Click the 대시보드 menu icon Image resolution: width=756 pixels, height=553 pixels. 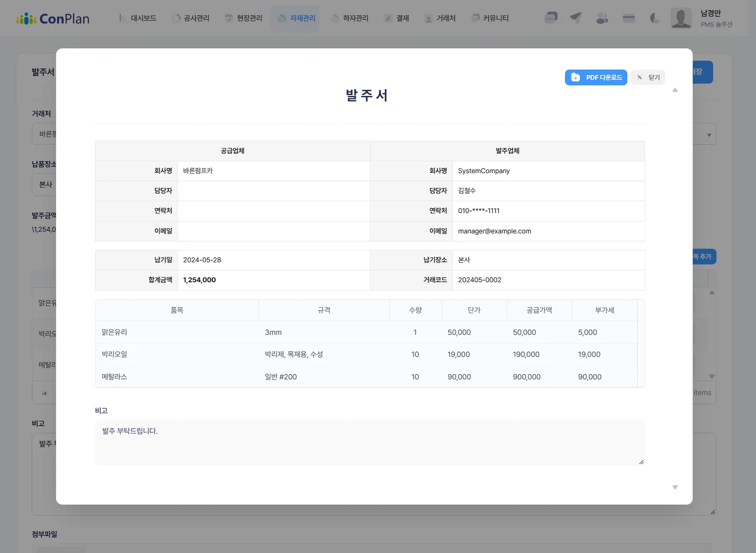point(122,18)
